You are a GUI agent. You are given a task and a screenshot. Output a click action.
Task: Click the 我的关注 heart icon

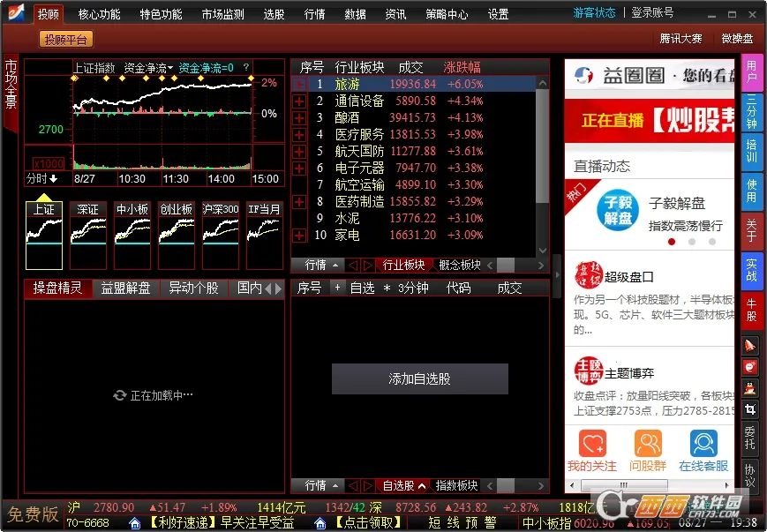[x=592, y=443]
